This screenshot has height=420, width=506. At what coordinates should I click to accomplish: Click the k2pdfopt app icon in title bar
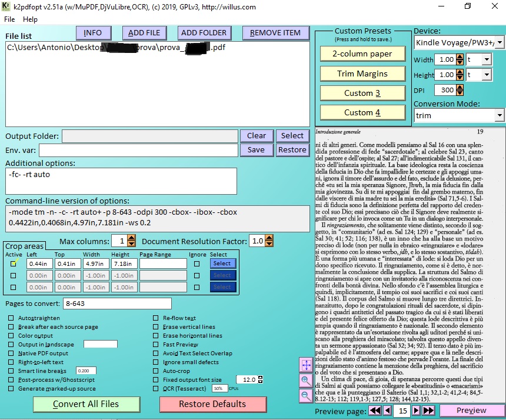[6, 6]
